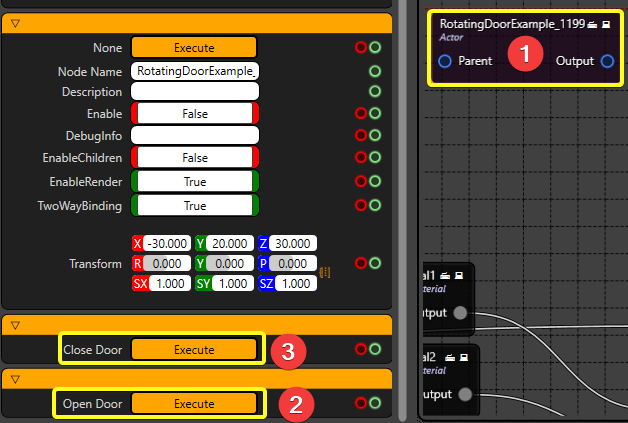Click the Parent pin on RotatingDoorExample node
628x423 pixels.
click(445, 61)
